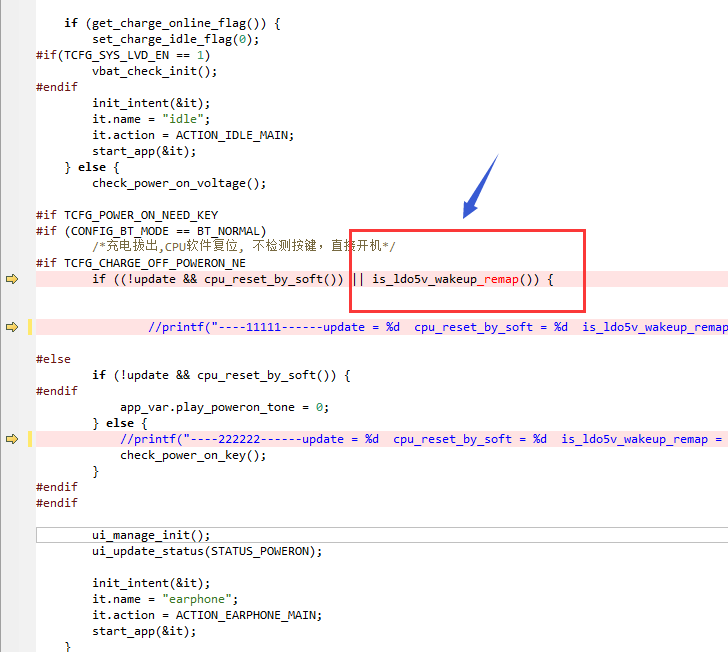This screenshot has height=652, width=728.
Task: Click is_ldo5v_wakeup_remap() function call
Action: tap(452, 279)
